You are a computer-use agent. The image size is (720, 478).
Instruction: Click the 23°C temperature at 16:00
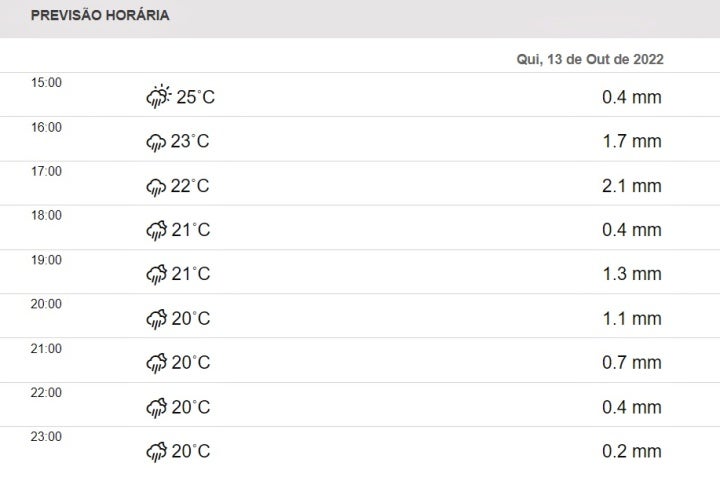(190, 142)
